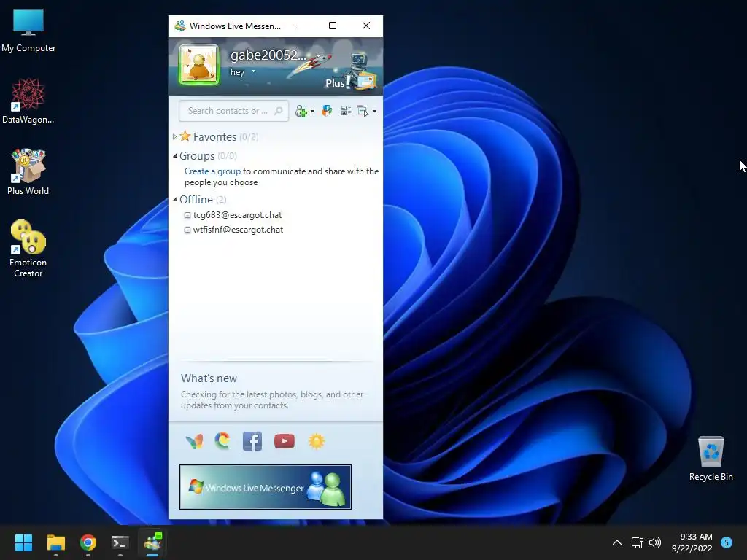This screenshot has height=560, width=747.
Task: Select the Favorites group heading
Action: click(215, 137)
